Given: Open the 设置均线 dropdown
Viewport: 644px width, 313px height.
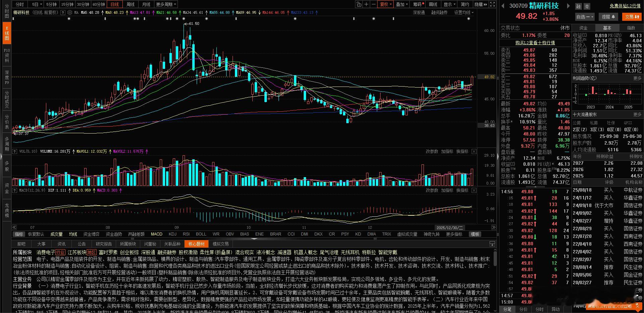Looking at the screenshot, I should coord(464,12).
